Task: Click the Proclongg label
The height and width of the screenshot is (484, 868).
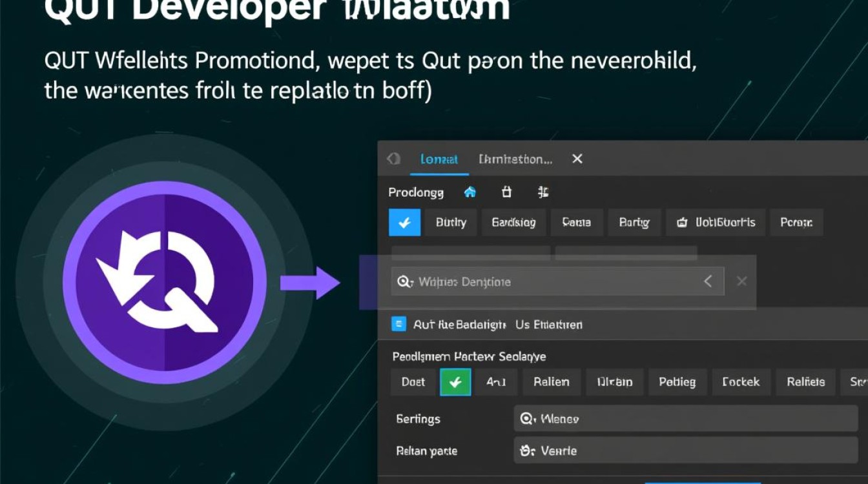Action: 416,192
